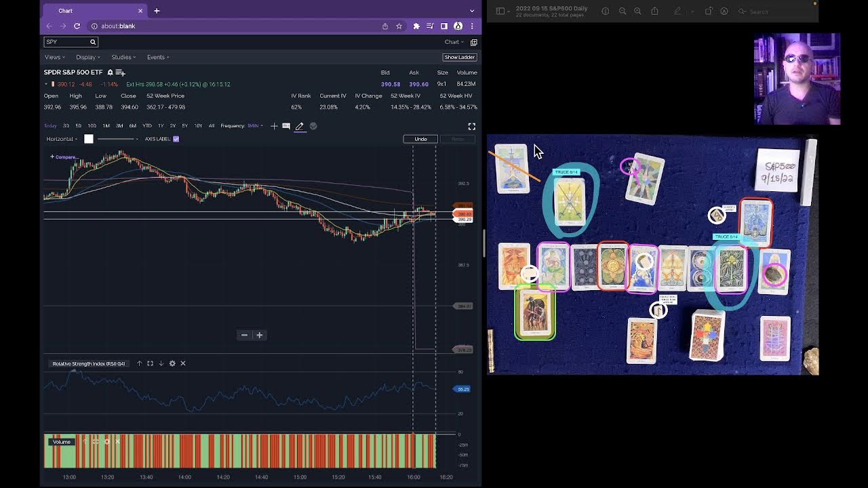Viewport: 868px width, 488px height.
Task: Open the Studies dropdown
Action: pyautogui.click(x=123, y=57)
